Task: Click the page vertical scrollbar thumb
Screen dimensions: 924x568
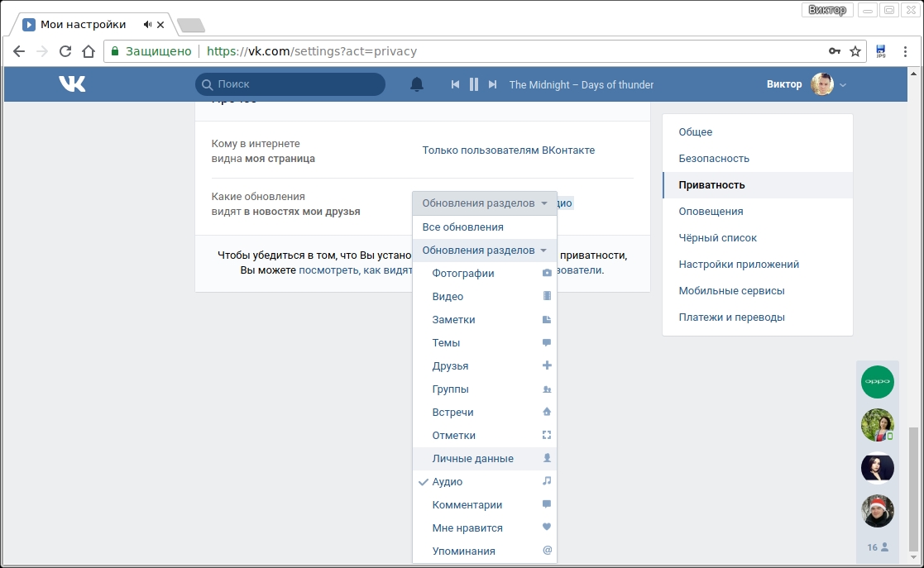Action: [x=913, y=489]
